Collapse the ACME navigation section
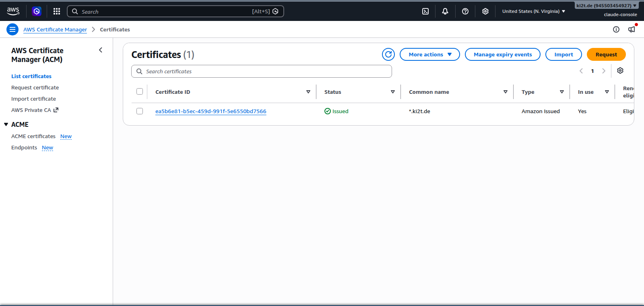The height and width of the screenshot is (306, 644). [6, 124]
